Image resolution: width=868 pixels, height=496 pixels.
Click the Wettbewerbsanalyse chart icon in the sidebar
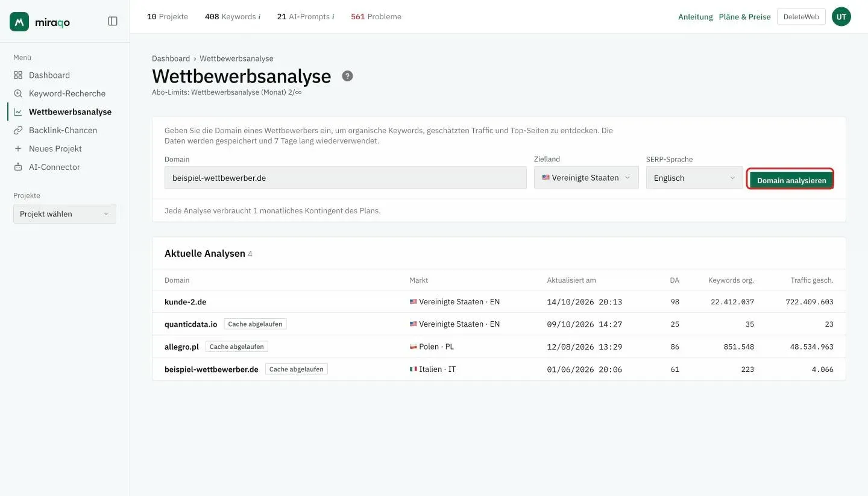(x=18, y=112)
